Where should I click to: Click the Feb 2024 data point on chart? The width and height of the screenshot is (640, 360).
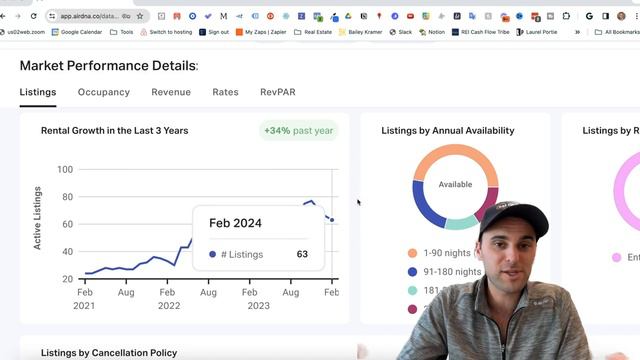(x=332, y=220)
